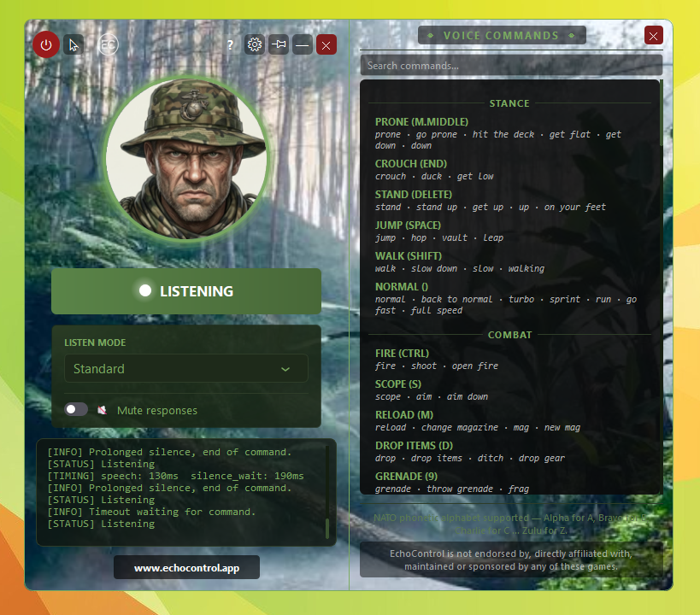This screenshot has width=700, height=615.
Task: Select the CROUCH (END) command
Action: [411, 164]
